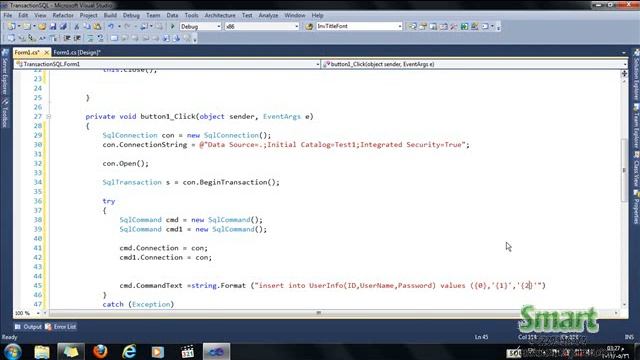Screen dimensions: 640x360
Task: Close the Form1.cs tab
Action: (46, 53)
